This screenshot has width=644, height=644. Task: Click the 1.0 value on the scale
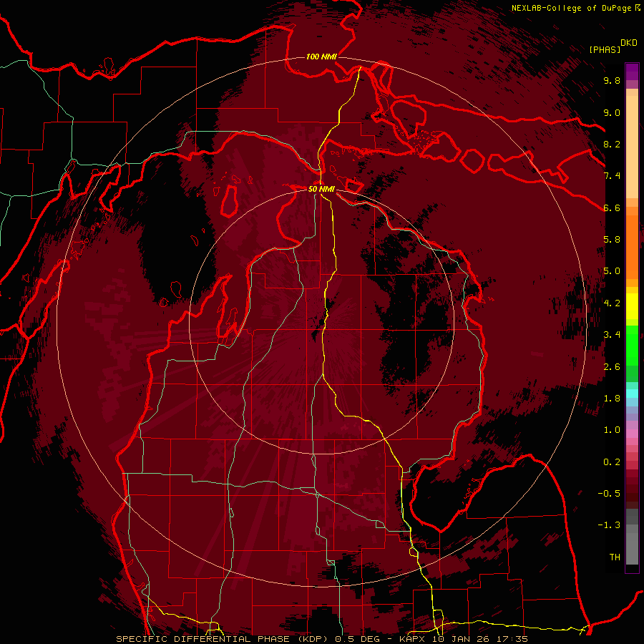[x=612, y=430]
